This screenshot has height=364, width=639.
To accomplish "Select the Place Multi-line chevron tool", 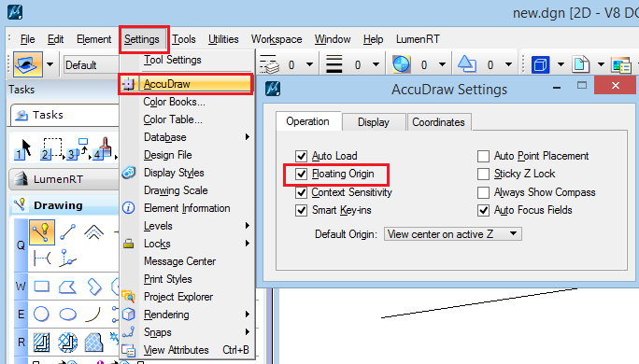I will (x=93, y=232).
